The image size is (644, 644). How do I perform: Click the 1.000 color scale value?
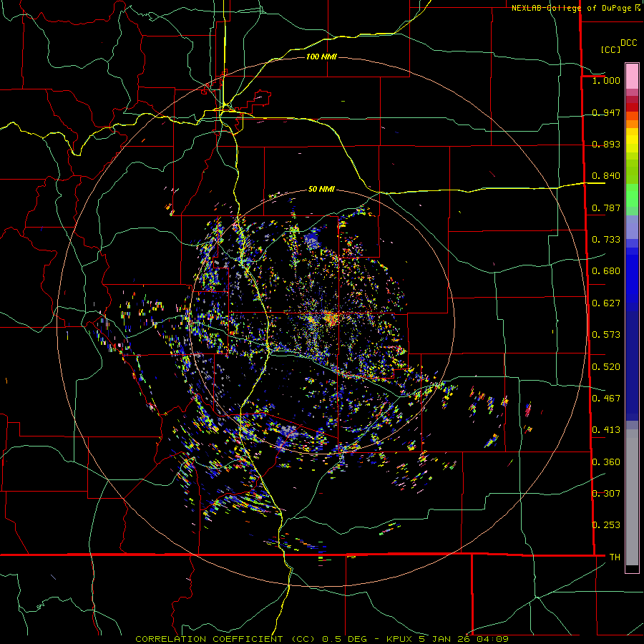[606, 80]
